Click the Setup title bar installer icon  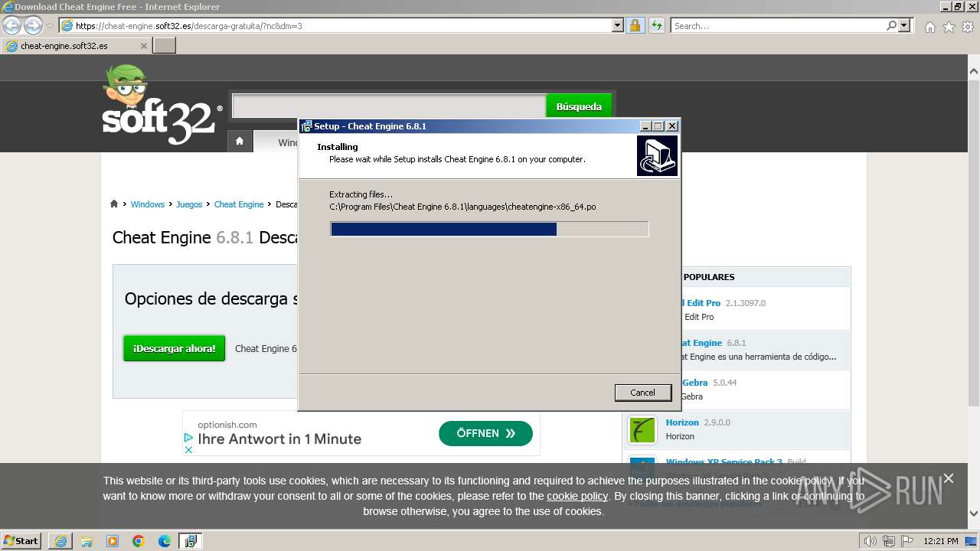click(x=306, y=126)
